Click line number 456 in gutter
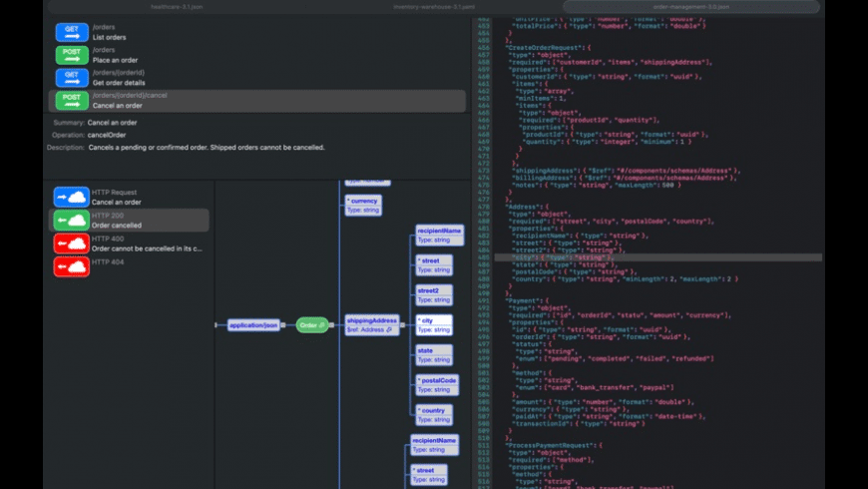868x489 pixels. coord(483,48)
